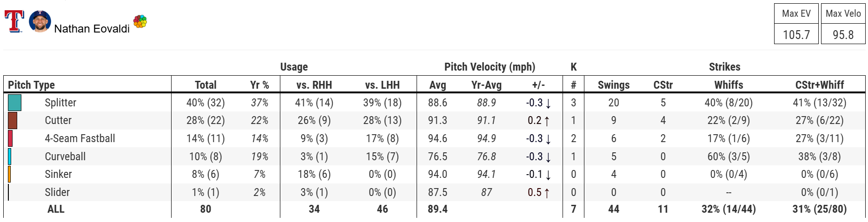
Task: Click the down arrow in Splitter velocity row
Action: [x=548, y=103]
